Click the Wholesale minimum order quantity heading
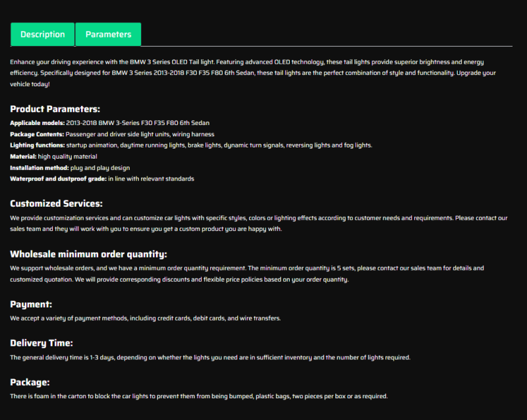 [88, 254]
